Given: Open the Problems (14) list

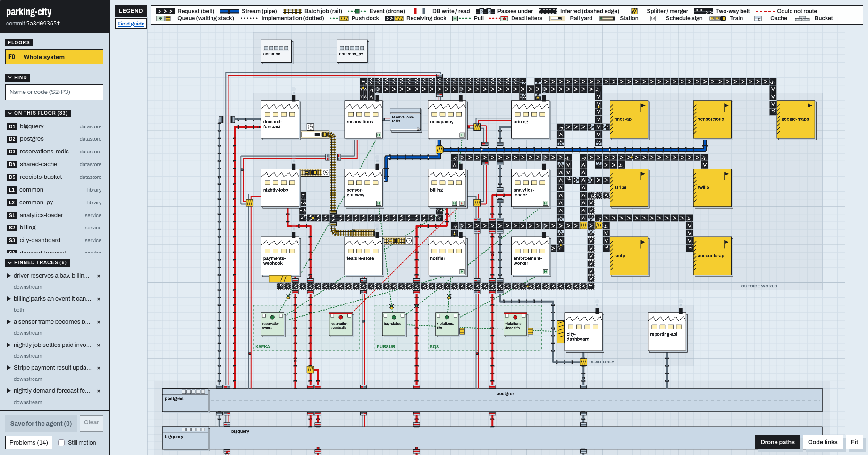Looking at the screenshot, I should (x=29, y=443).
